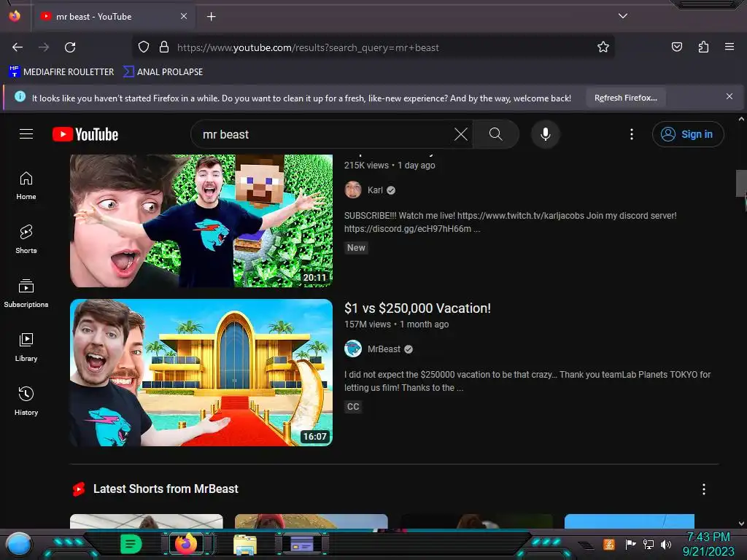Click the Refresh Firefox... button
This screenshot has height=560, width=747.
coord(625,98)
